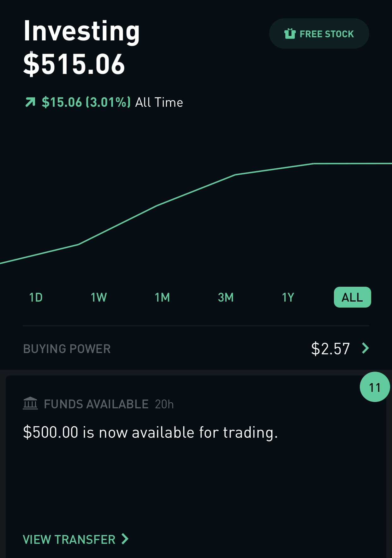Switch to the 1Y chart view
This screenshot has width=392, height=558.
pos(288,297)
